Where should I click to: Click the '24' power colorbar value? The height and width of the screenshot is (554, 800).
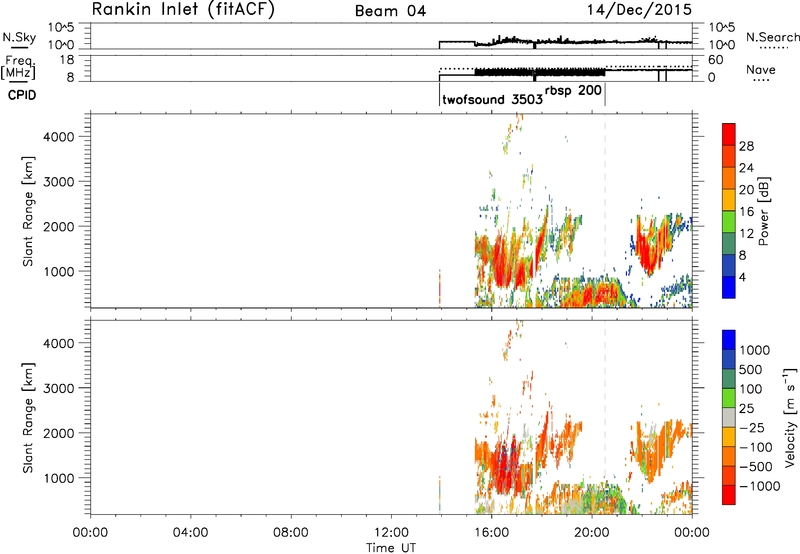[746, 168]
